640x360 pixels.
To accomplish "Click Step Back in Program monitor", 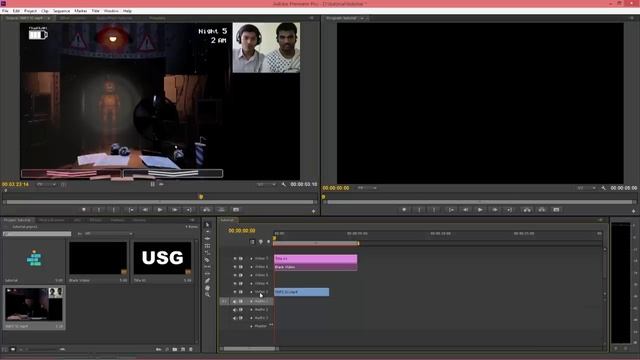I will click(x=465, y=210).
